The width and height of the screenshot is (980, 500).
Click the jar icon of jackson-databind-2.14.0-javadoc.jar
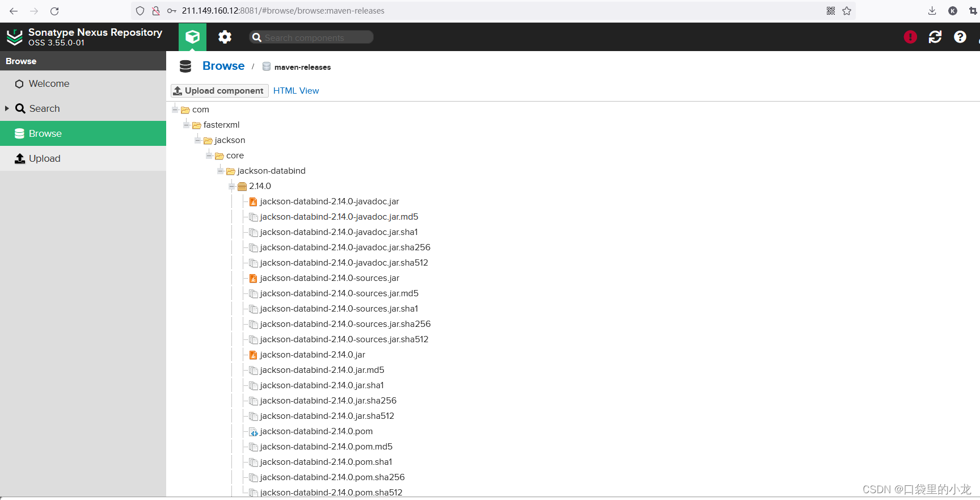254,201
